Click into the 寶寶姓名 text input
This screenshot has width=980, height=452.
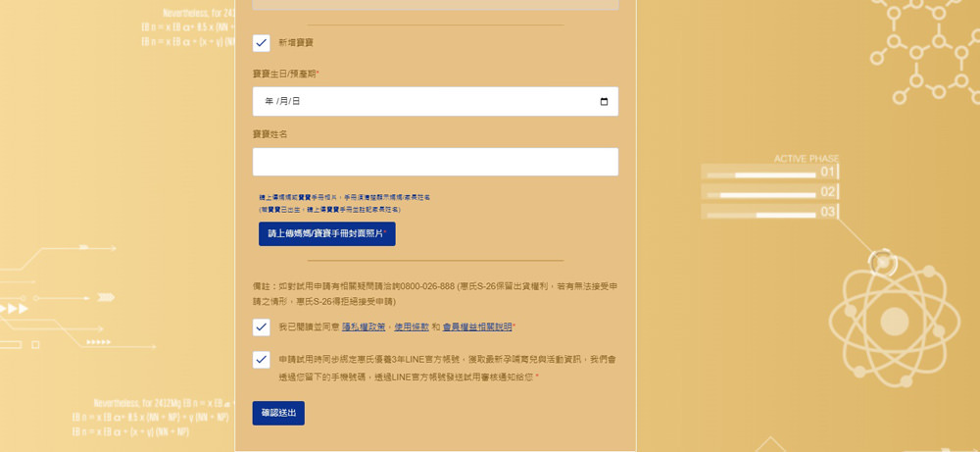pos(435,162)
